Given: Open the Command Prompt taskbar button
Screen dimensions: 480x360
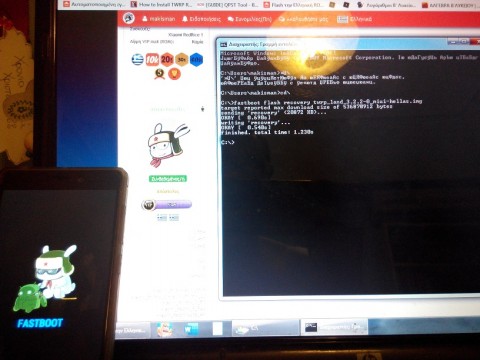Looking at the screenshot, I should pos(334,327).
